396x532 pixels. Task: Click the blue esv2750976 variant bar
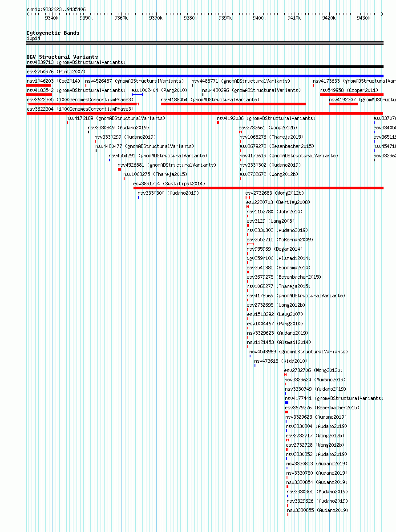pos(205,76)
